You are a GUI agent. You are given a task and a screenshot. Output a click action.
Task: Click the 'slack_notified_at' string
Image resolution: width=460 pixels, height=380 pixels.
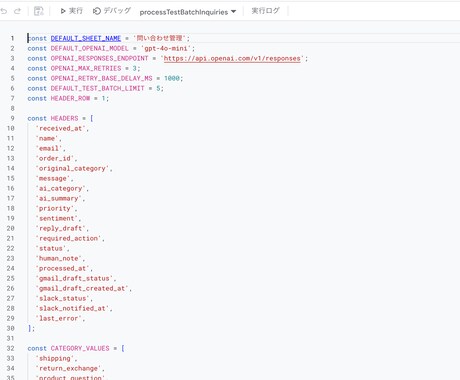pos(72,308)
